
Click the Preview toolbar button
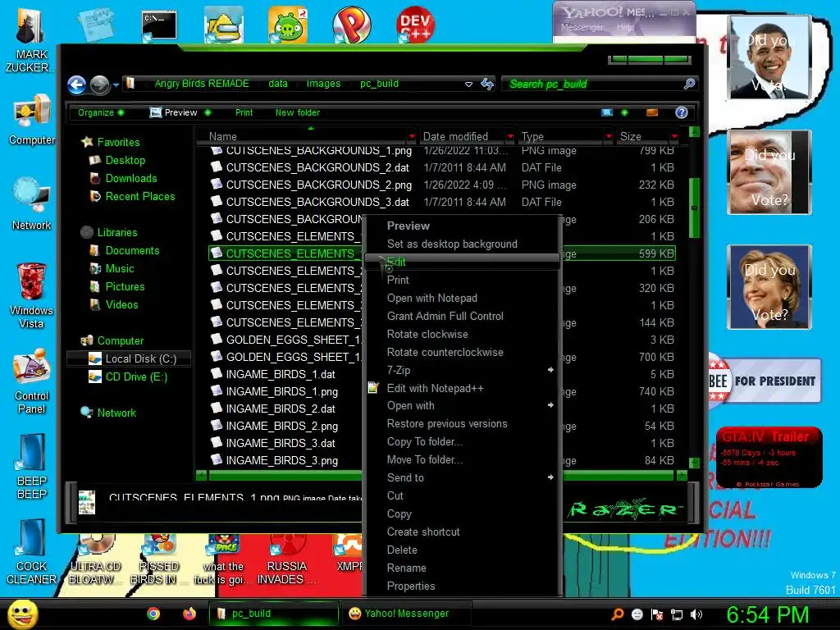[174, 112]
